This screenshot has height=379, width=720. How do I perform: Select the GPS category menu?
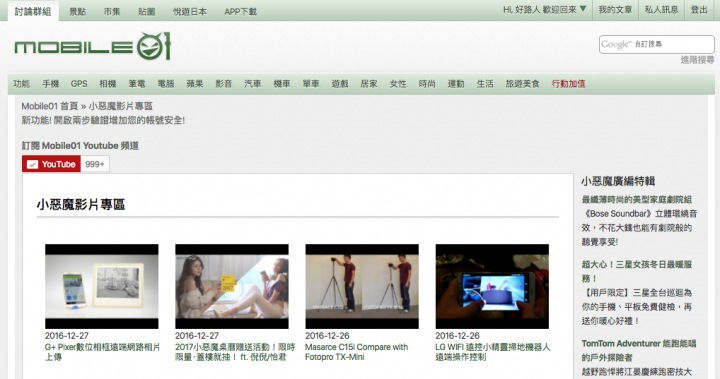(x=79, y=84)
